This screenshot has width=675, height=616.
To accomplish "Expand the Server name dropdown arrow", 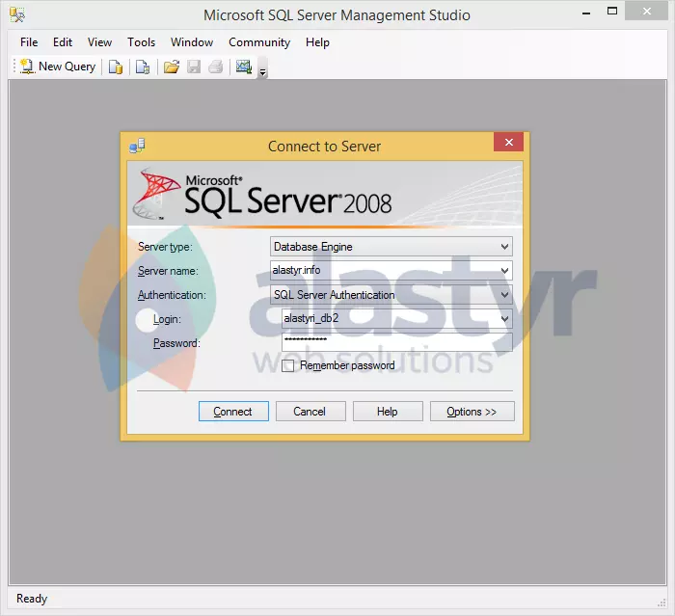I will pyautogui.click(x=504, y=271).
